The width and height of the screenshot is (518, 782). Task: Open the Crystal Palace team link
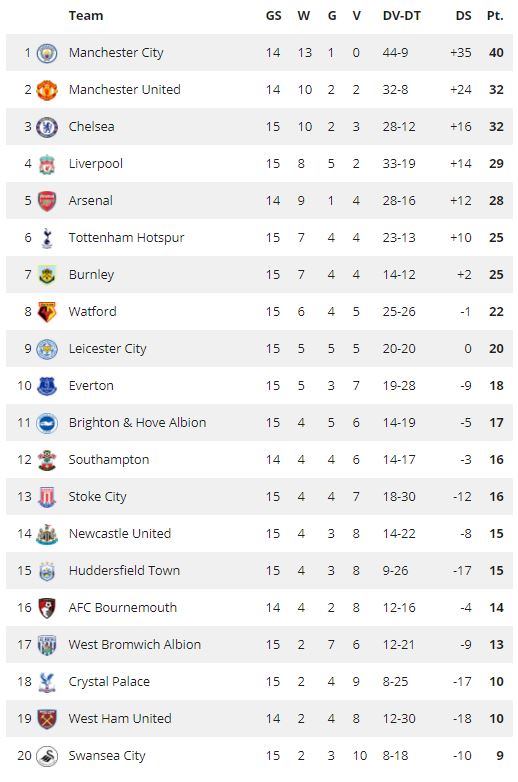click(x=109, y=682)
